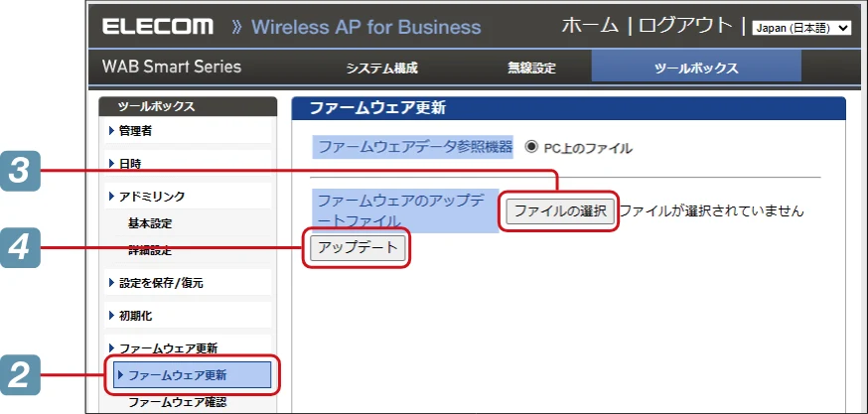Screen dimensions: 868x414
Task: Open 基本設定 under アドミリンク
Action: tap(149, 223)
